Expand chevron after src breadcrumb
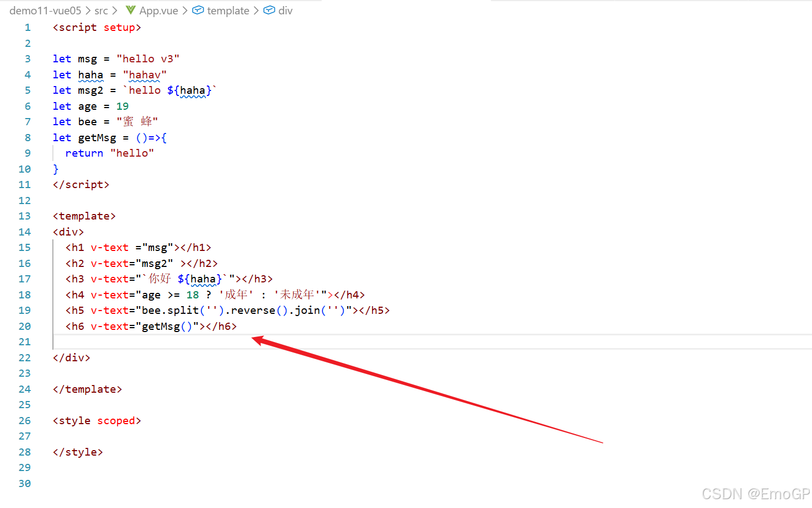This screenshot has width=812, height=508. click(115, 10)
